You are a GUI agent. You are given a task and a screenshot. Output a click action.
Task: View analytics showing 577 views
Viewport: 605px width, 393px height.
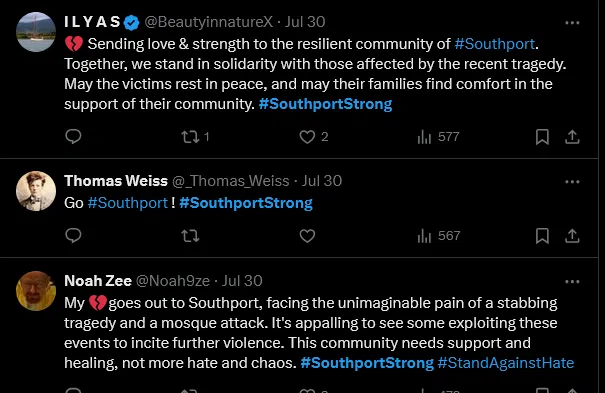438,137
